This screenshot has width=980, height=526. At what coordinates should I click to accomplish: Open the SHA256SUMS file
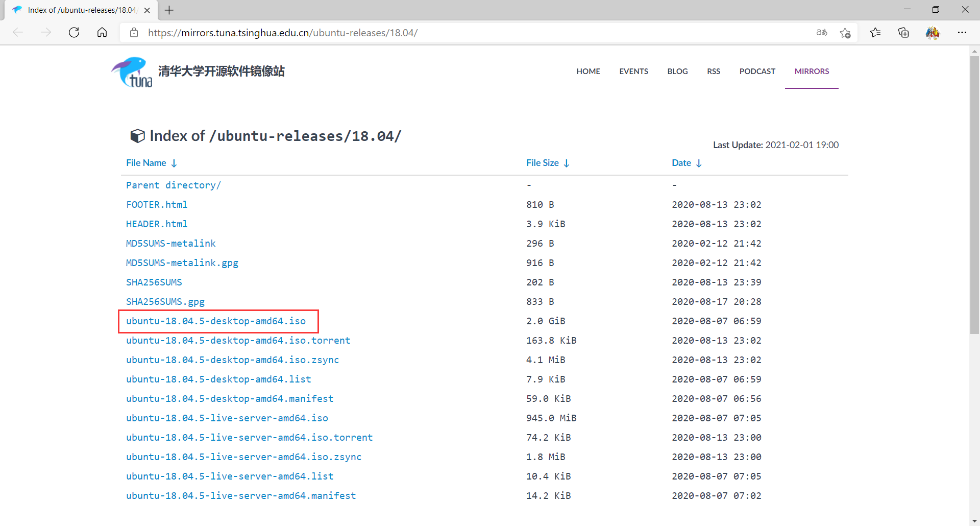click(x=154, y=282)
